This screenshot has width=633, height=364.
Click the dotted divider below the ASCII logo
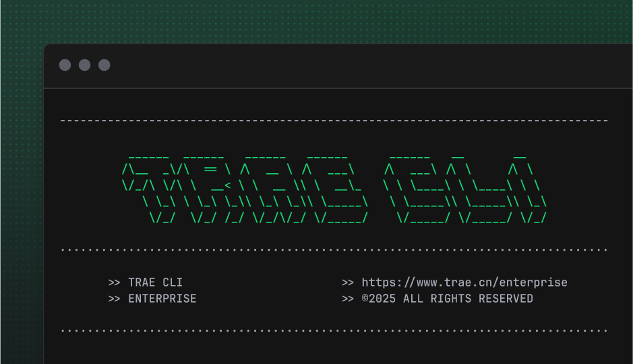click(x=334, y=250)
